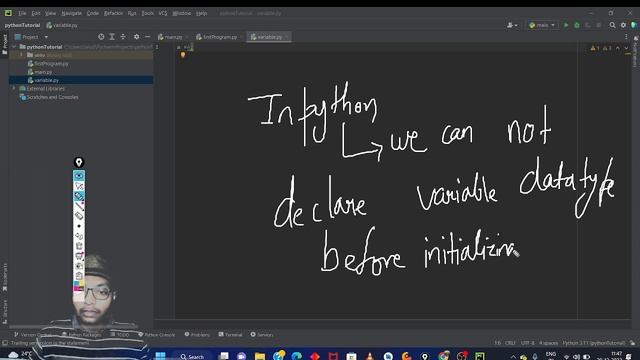Close the variable.py editor tab
Image resolution: width=640 pixels, height=360 pixels.
pos(287,37)
